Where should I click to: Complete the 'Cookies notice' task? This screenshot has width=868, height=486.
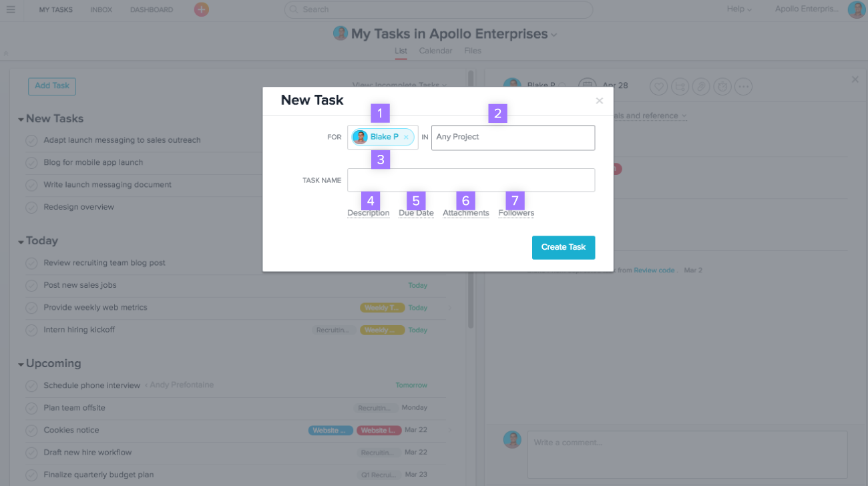(31, 431)
